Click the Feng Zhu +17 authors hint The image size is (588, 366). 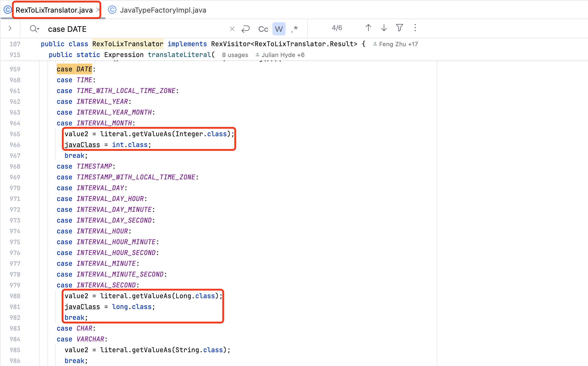click(395, 44)
